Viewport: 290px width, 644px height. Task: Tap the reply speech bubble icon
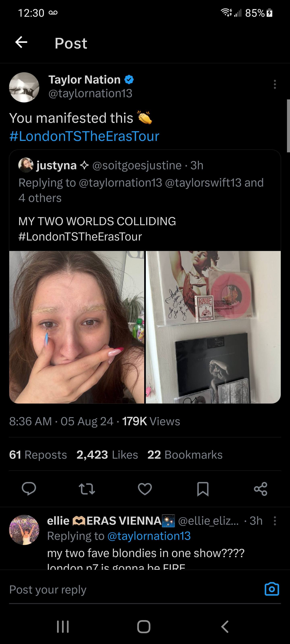[x=29, y=488]
